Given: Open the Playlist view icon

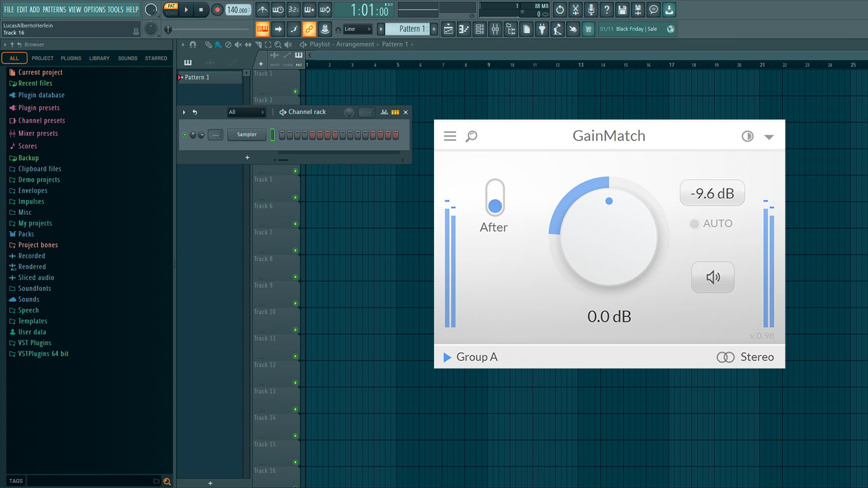Looking at the screenshot, I should tap(449, 29).
